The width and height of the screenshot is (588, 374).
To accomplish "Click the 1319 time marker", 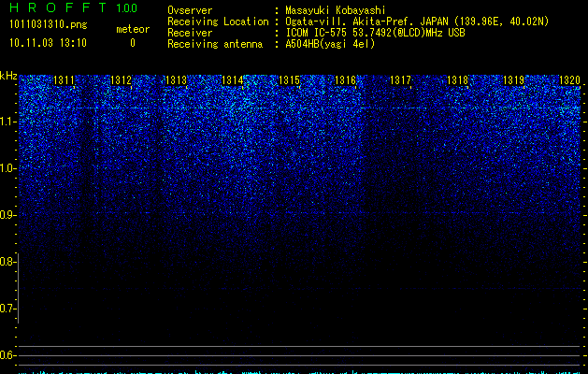I will pyautogui.click(x=513, y=80).
